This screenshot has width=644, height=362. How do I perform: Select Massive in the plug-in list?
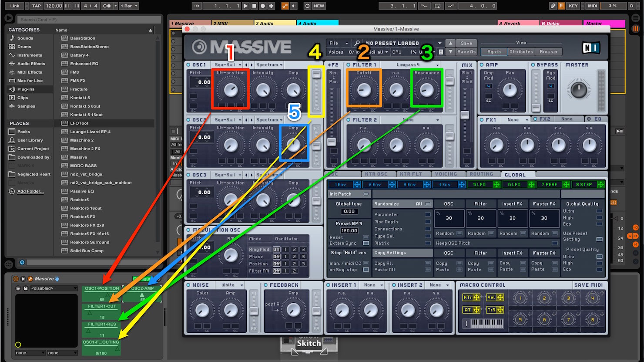pos(78,157)
